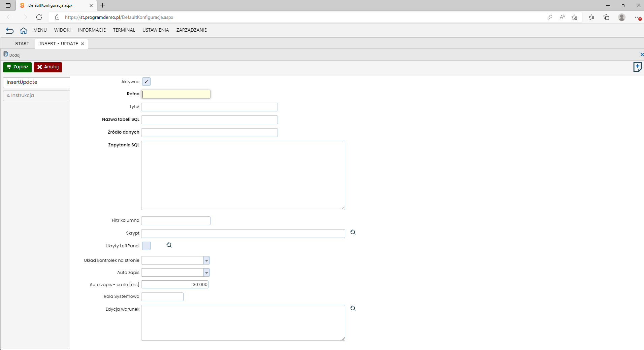Click the green Zapisz button
Screen dimensions: 644x350
(x=17, y=67)
